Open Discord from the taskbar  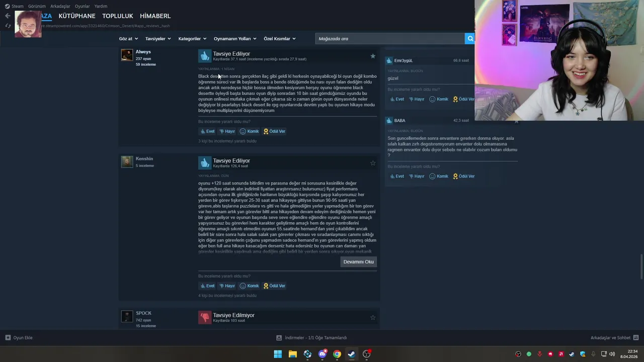[x=322, y=354]
